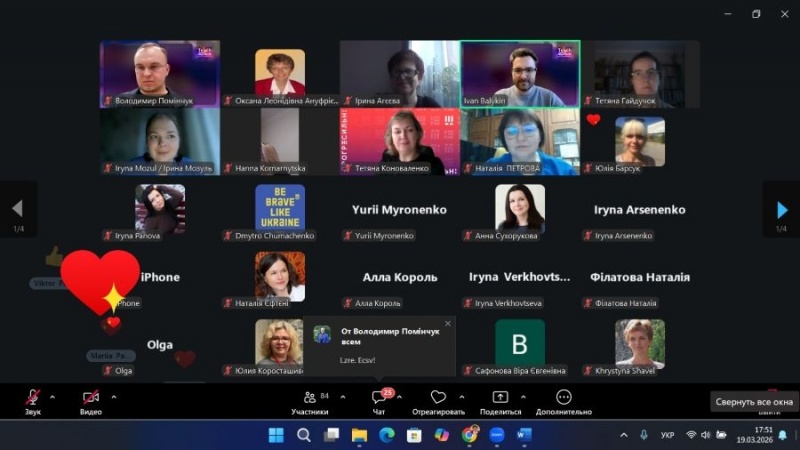Expand the audio options arrow next to Звук

pos(57,396)
